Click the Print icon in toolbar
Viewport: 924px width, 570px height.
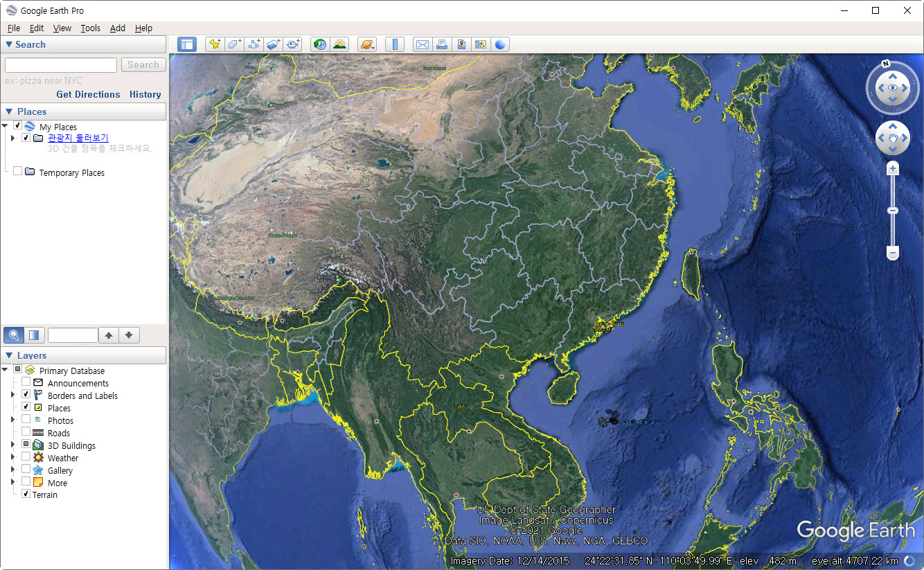442,44
